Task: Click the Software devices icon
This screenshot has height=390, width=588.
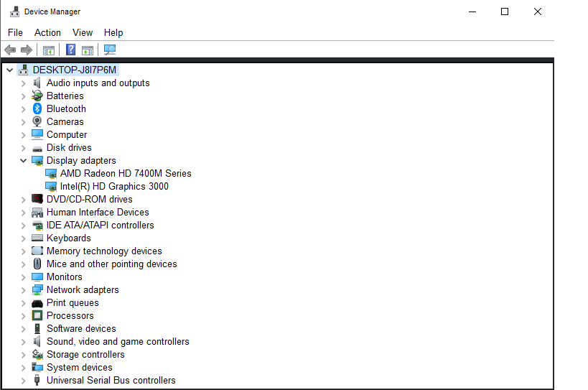Action: click(x=37, y=328)
